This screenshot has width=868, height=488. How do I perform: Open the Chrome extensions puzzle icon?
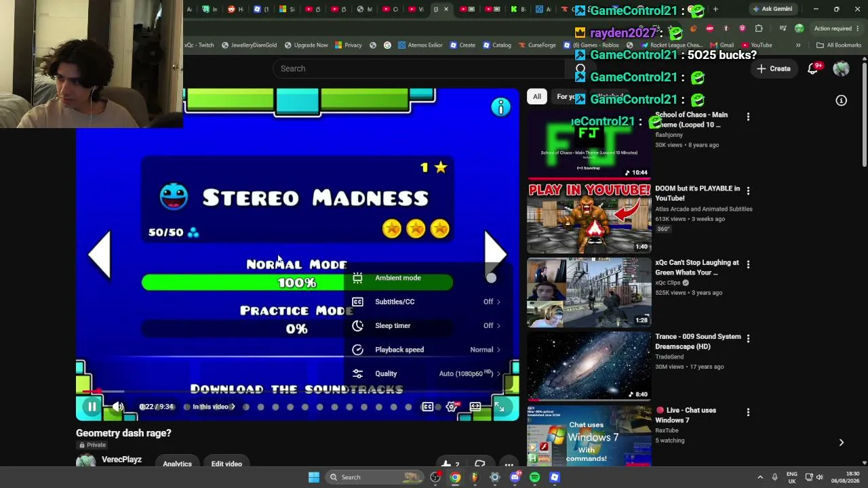point(759,28)
